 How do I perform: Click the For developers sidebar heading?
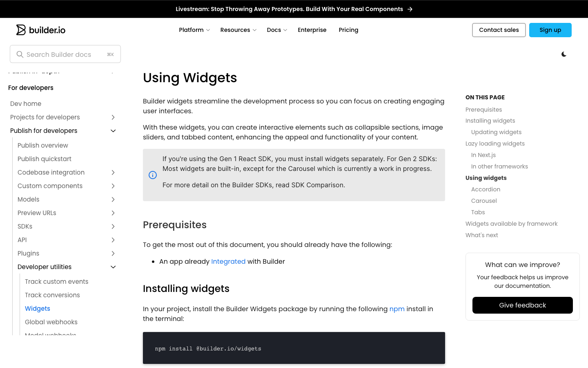point(31,88)
